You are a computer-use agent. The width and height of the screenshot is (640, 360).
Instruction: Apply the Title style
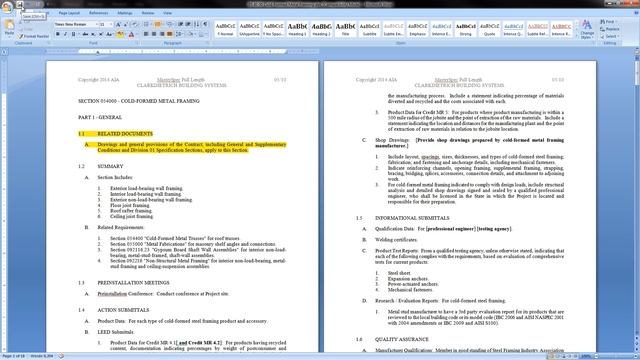(345, 29)
